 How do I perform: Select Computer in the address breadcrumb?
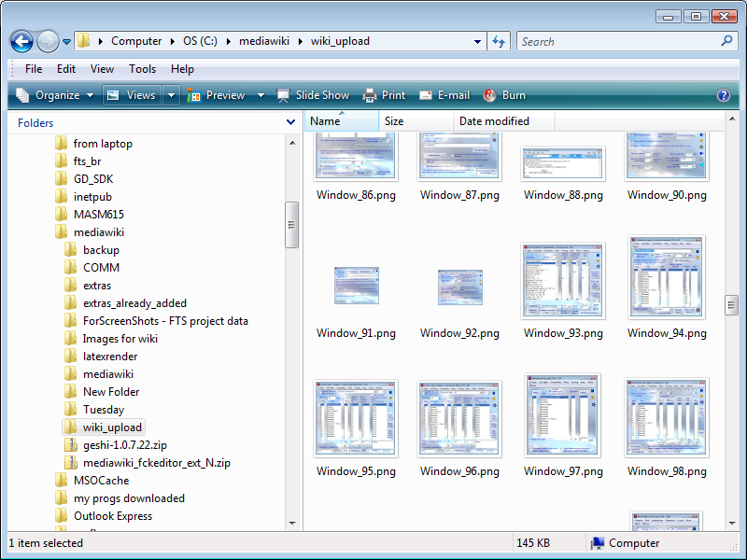coord(136,41)
